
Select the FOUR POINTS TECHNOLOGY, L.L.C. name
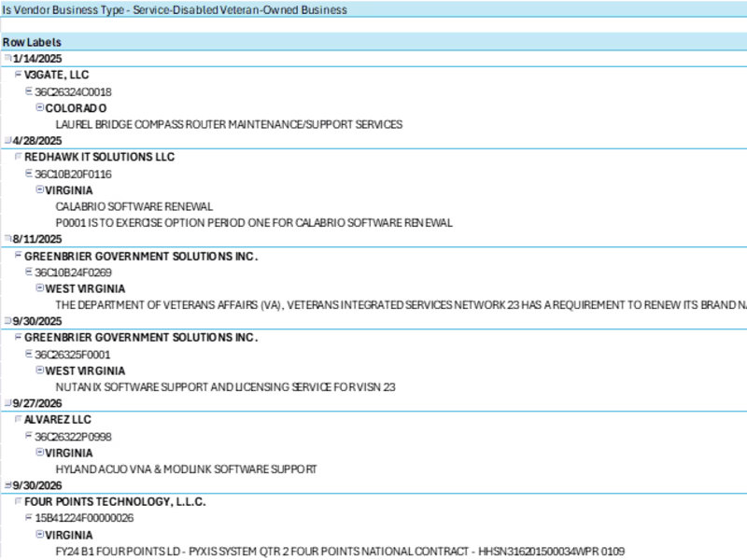115,502
